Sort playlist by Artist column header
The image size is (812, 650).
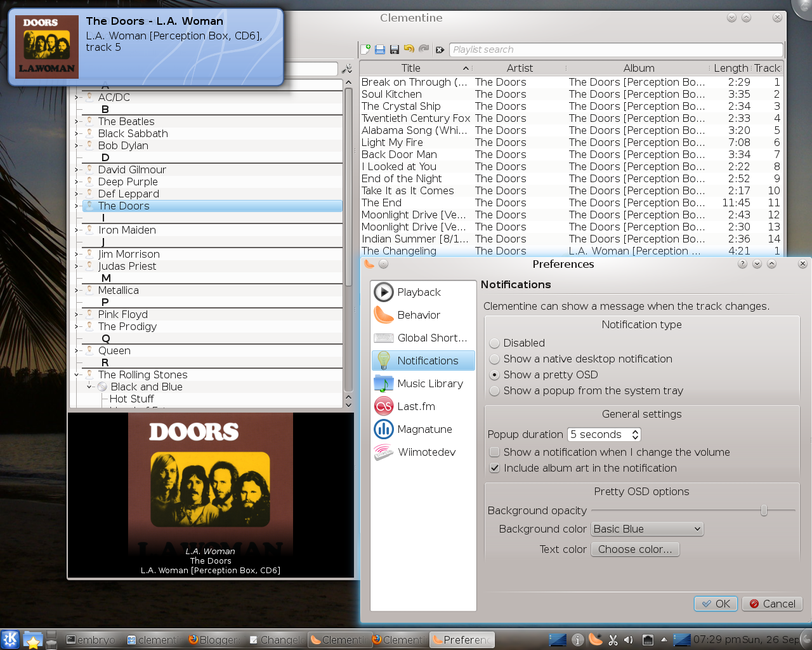pyautogui.click(x=520, y=68)
